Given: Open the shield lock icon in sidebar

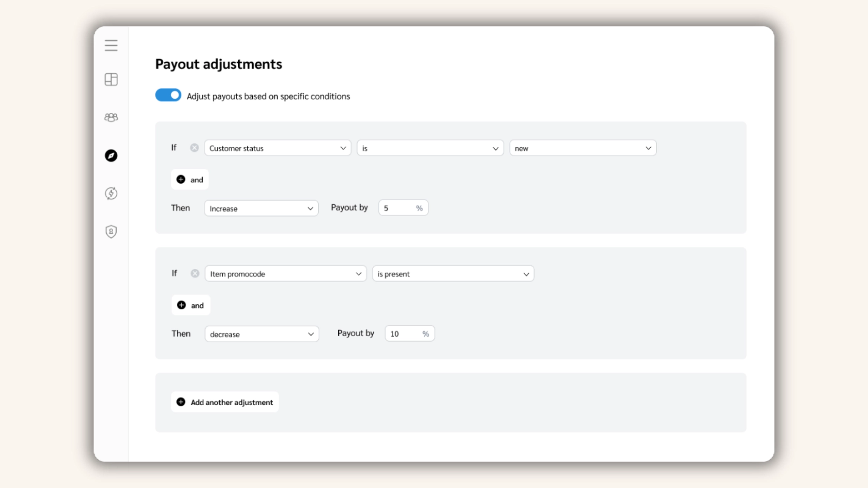Looking at the screenshot, I should point(111,232).
